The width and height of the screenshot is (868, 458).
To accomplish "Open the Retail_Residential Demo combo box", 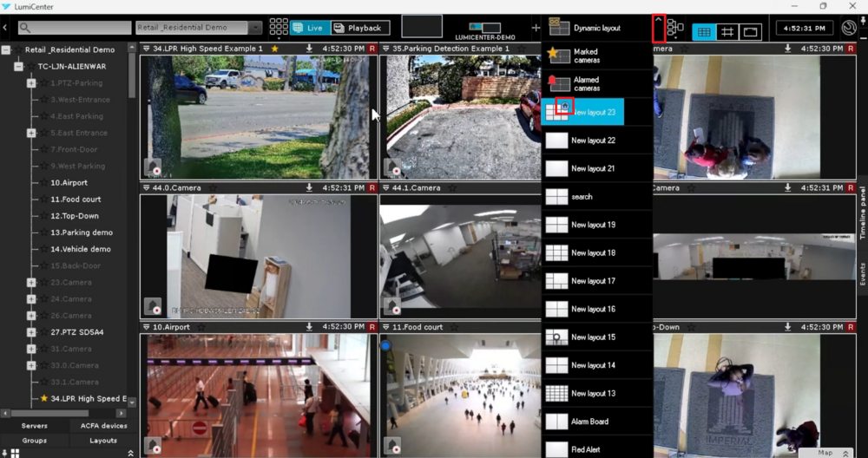I will coord(199,29).
